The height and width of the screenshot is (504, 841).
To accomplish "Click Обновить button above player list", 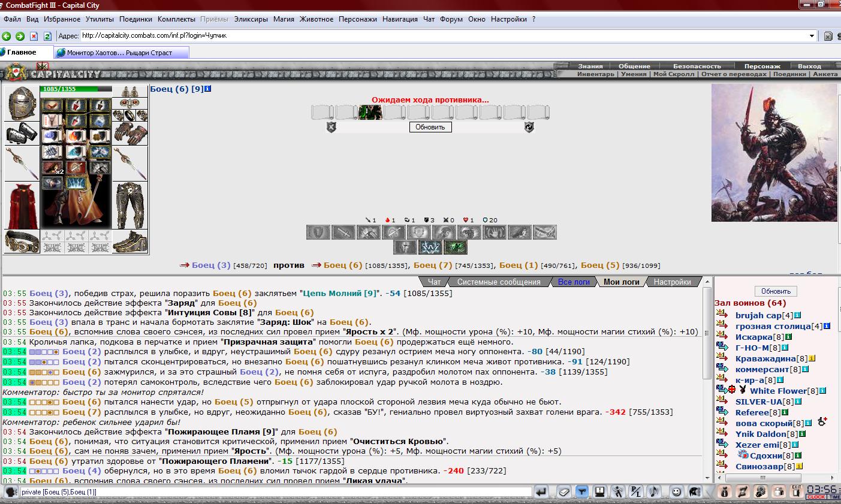I will tap(776, 291).
